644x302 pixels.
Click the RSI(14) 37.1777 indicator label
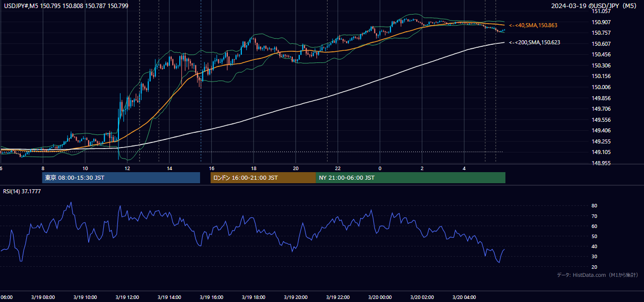[x=22, y=191]
